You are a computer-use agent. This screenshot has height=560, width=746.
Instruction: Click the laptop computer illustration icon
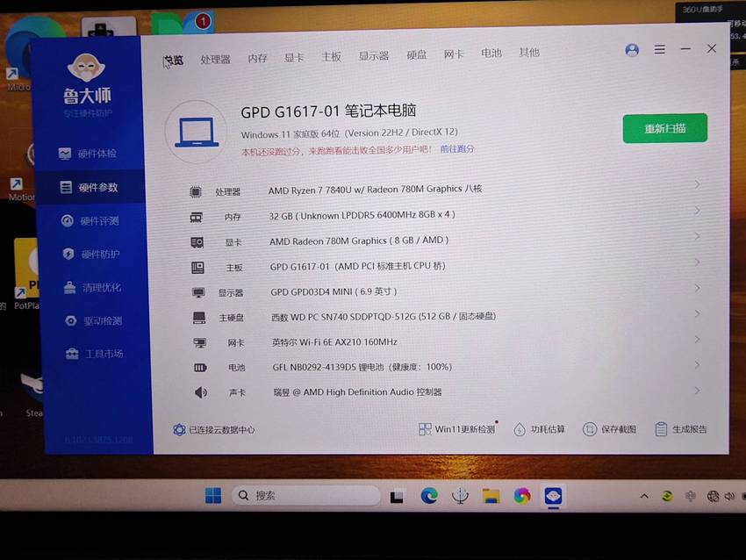[197, 132]
